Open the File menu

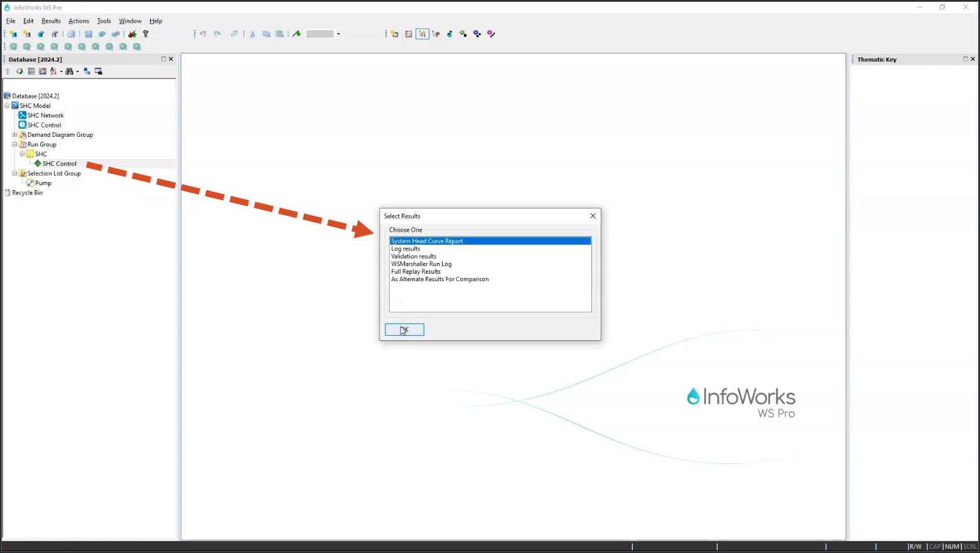pos(11,21)
